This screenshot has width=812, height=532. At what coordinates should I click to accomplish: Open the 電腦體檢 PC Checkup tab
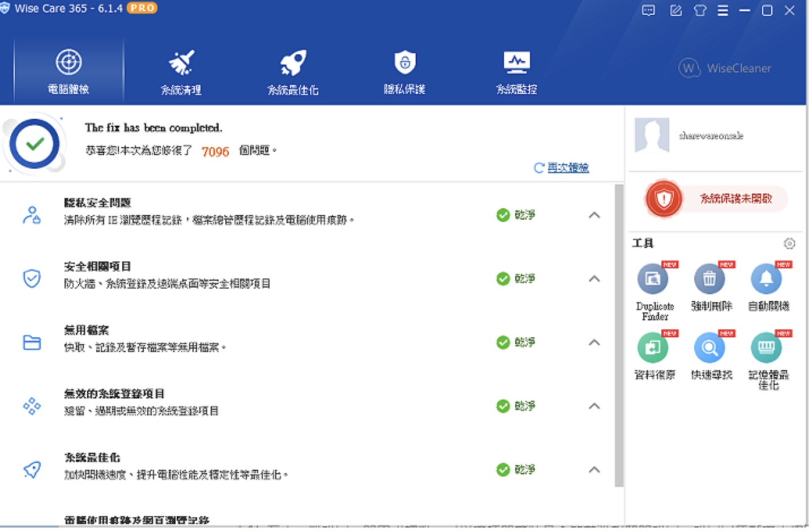tap(69, 71)
